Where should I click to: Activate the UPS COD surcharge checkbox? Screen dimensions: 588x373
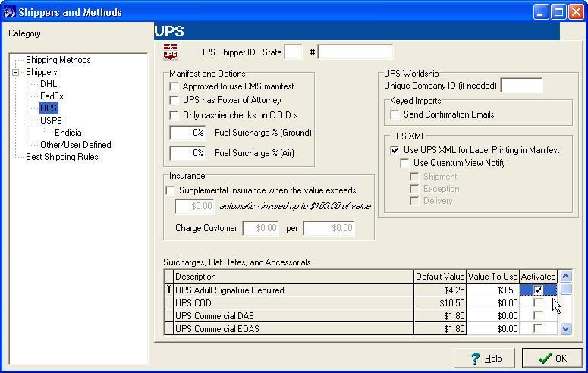[x=538, y=303]
